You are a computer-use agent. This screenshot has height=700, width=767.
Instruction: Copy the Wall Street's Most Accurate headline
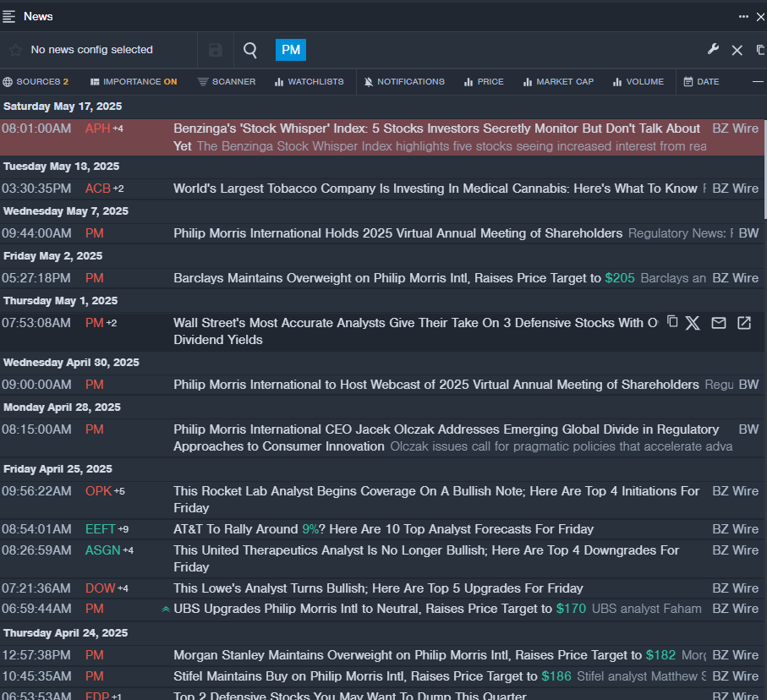(x=672, y=321)
